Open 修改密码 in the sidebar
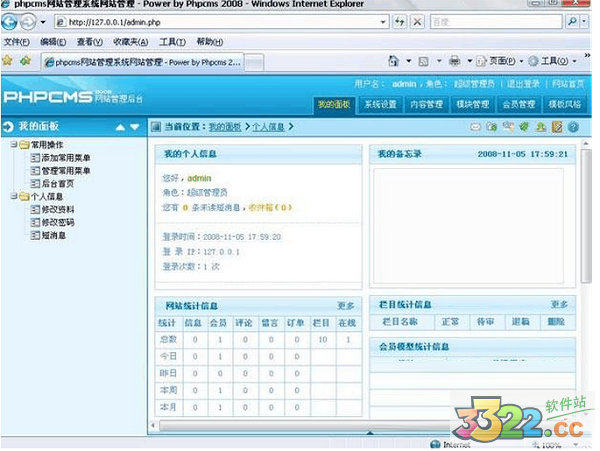 coord(57,222)
